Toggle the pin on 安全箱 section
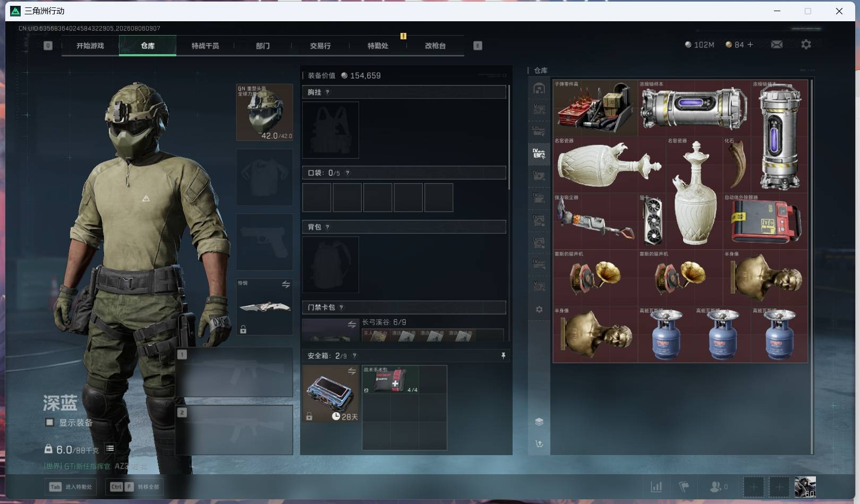Image resolution: width=860 pixels, height=504 pixels. [x=503, y=356]
